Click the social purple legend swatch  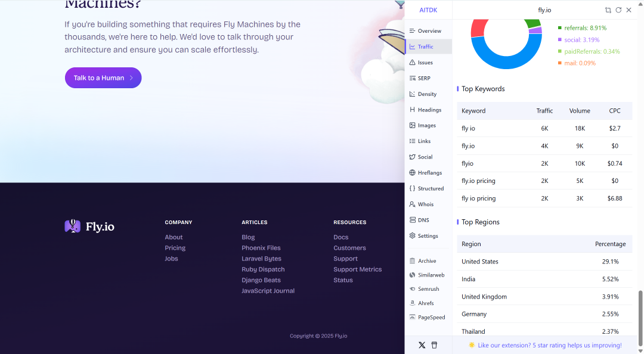pos(559,39)
